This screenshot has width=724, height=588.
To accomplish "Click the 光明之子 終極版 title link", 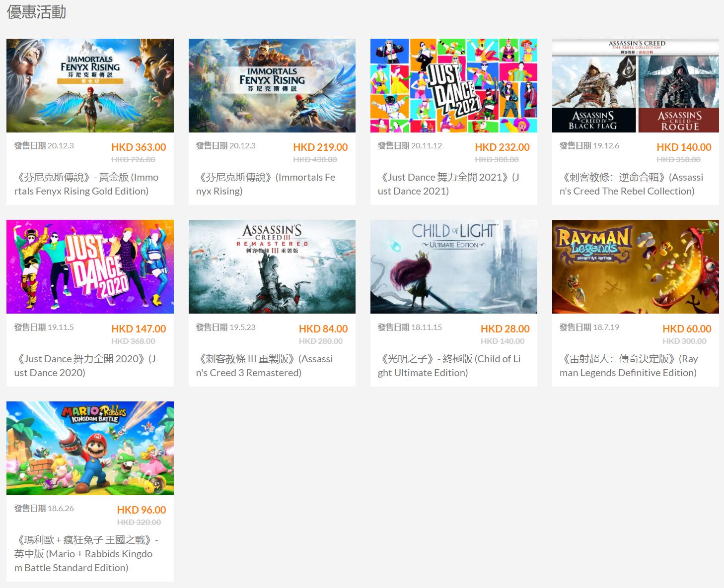I will click(449, 366).
